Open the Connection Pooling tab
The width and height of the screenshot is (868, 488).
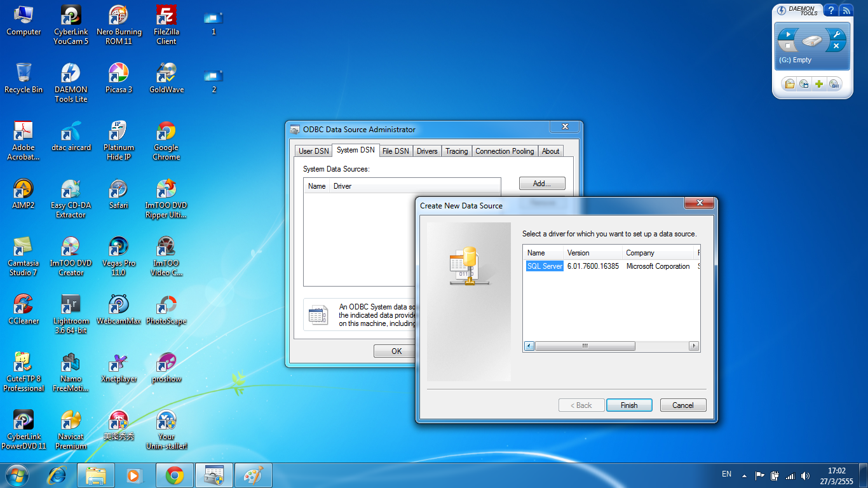(x=505, y=151)
